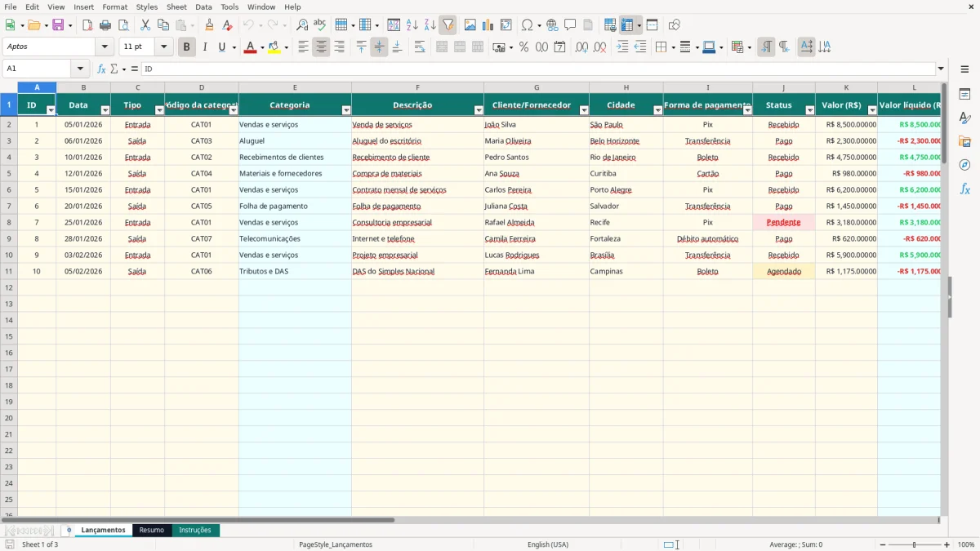980x551 pixels.
Task: Toggle Bold formatting button
Action: click(186, 47)
